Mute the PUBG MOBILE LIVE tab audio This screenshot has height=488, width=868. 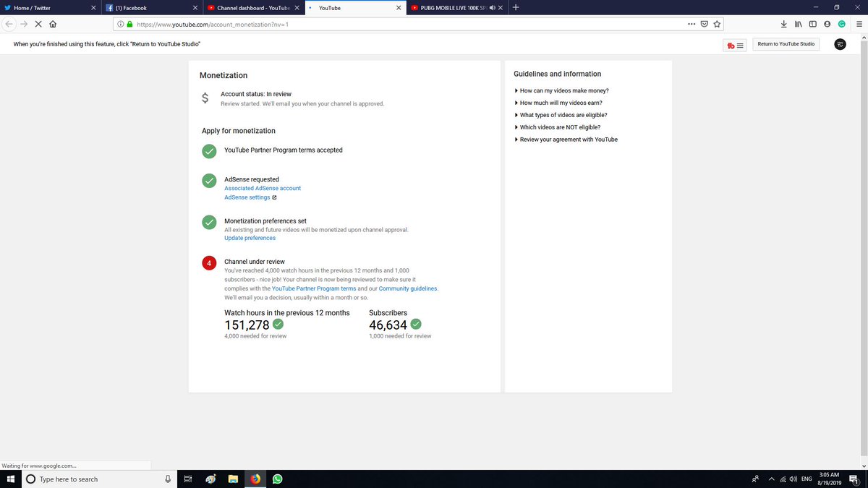492,8
